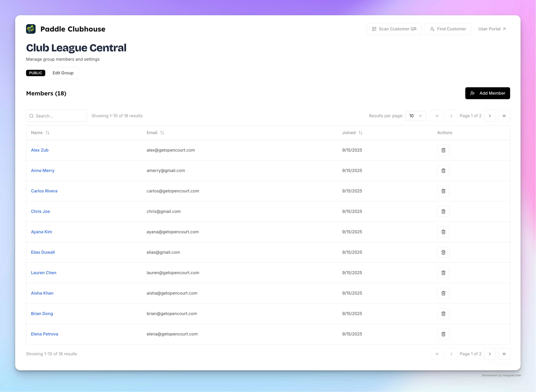
Task: Click email aisha@getopencourt.com
Action: [172, 293]
